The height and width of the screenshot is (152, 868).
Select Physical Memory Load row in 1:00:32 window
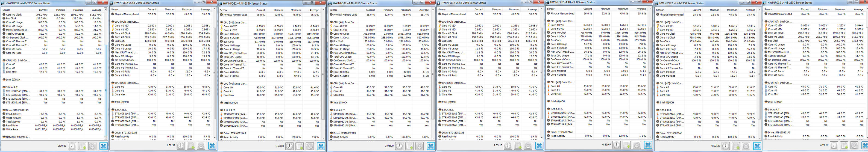(x=161, y=14)
